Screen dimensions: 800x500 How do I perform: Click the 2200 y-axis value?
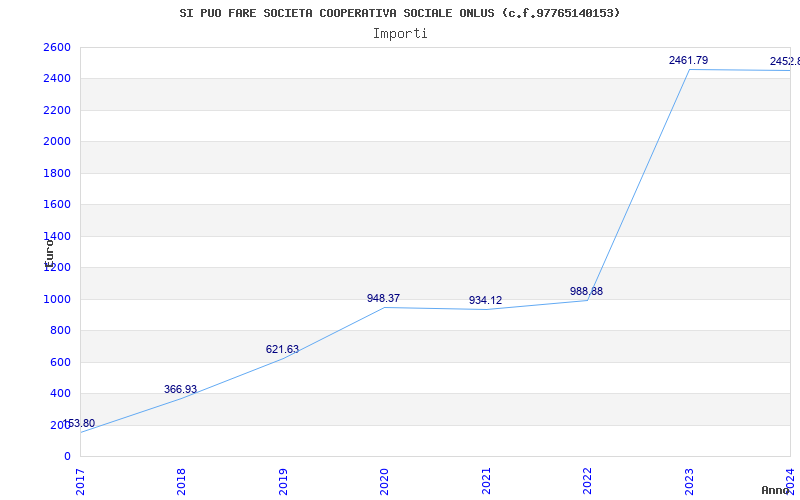[x=57, y=110]
